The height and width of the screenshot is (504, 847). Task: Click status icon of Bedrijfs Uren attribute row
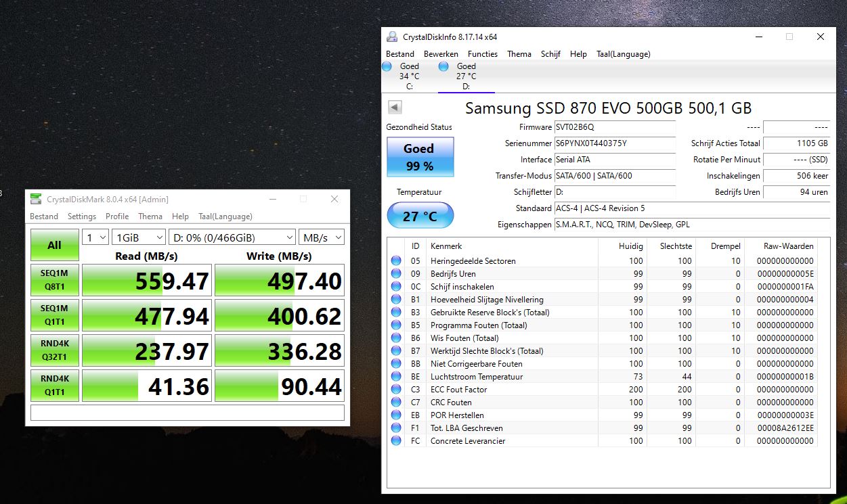[396, 274]
